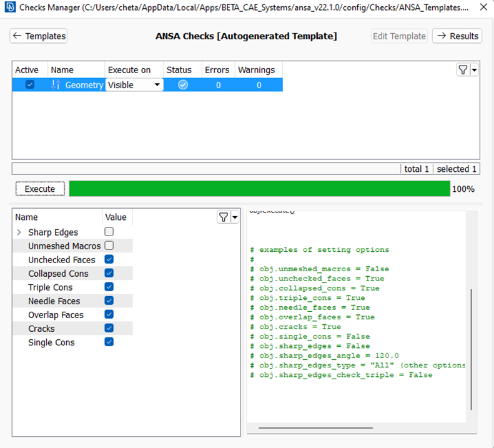The image size is (494, 448).
Task: Toggle the Geometry check Active checkbox
Action: pyautogui.click(x=30, y=85)
